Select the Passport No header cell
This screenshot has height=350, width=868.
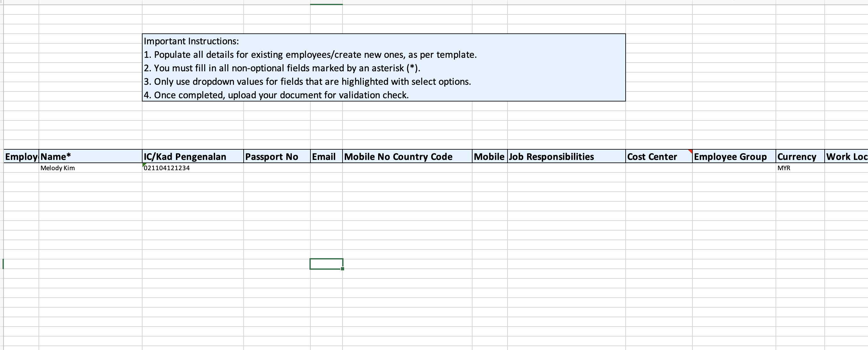point(276,156)
